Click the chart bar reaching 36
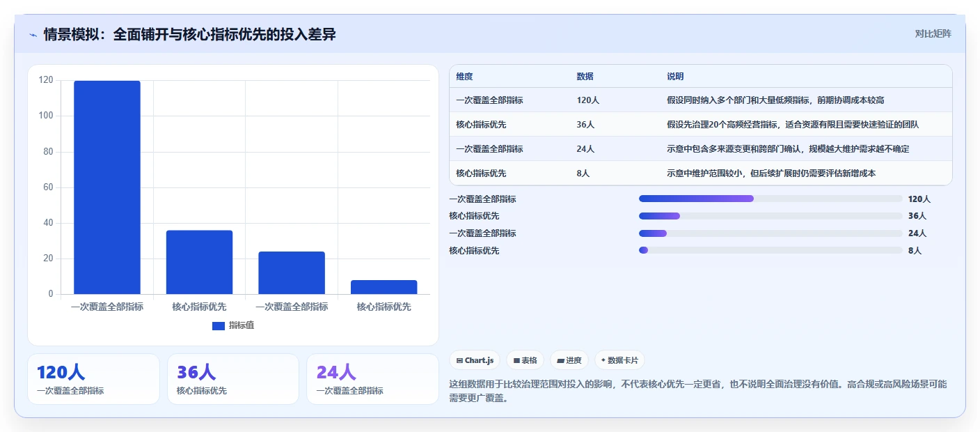The image size is (980, 432). [199, 262]
